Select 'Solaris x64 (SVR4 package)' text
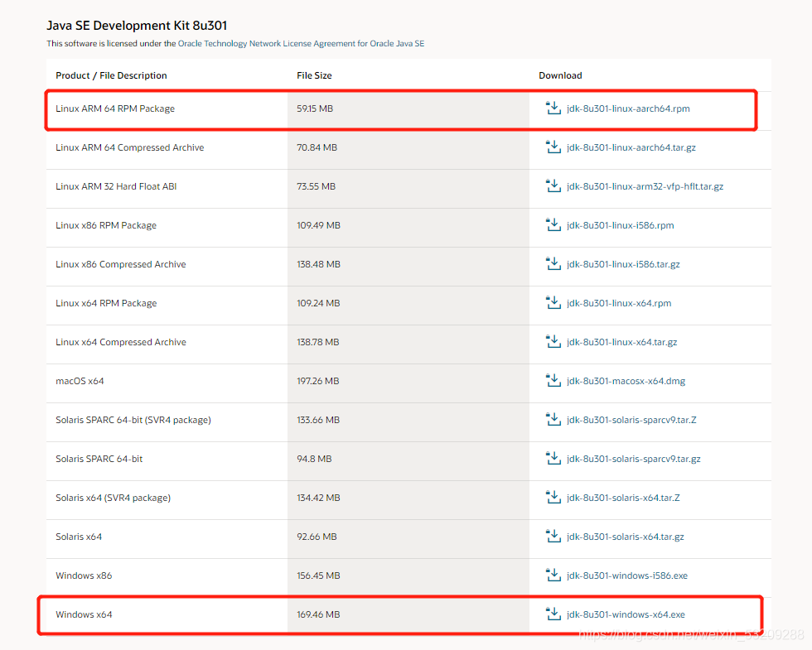Viewport: 812px width, 650px height. coord(113,498)
